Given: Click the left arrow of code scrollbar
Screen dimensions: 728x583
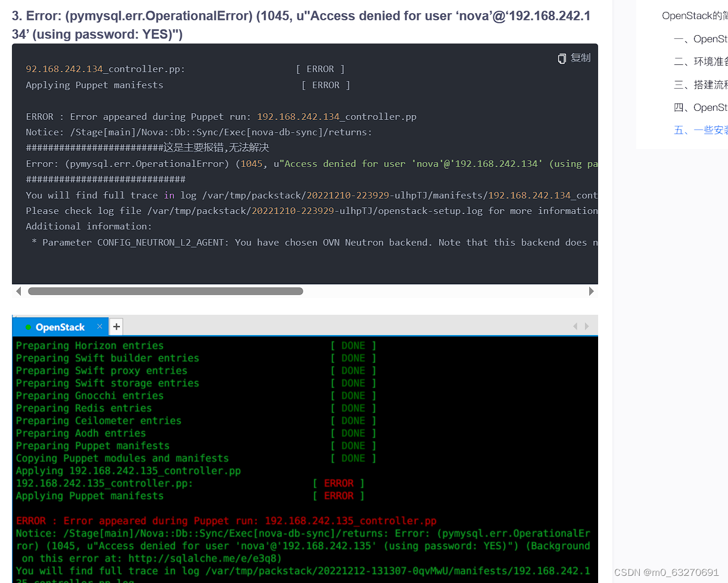Looking at the screenshot, I should tap(18, 291).
